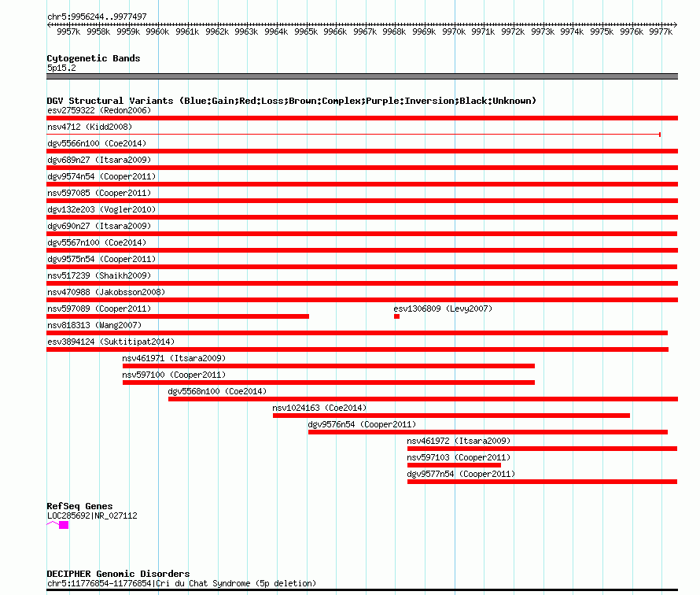700x595 pixels.
Task: Select the thin nsv4712 variant line
Action: pyautogui.click(x=354, y=135)
